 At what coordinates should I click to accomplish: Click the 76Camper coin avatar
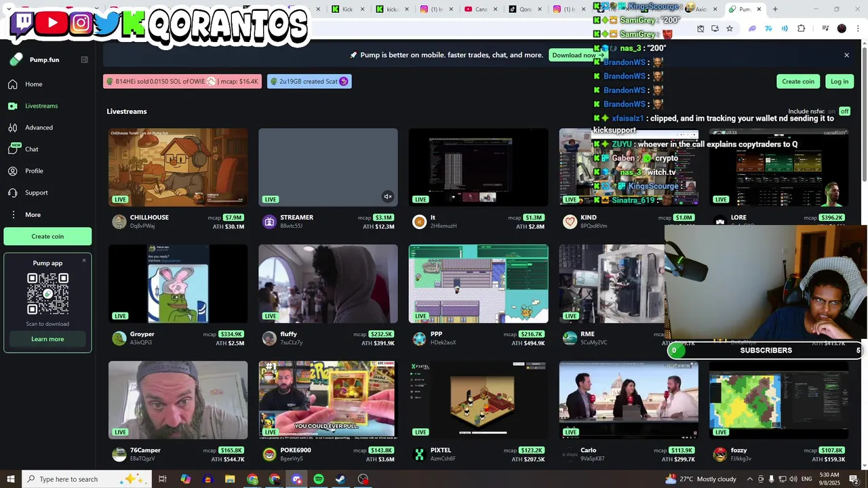tap(119, 454)
